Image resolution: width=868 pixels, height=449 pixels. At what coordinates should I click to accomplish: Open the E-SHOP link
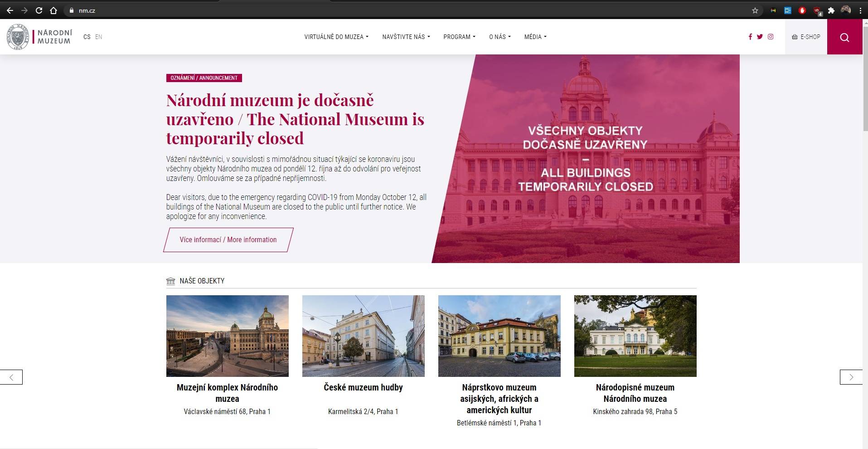[x=806, y=37]
